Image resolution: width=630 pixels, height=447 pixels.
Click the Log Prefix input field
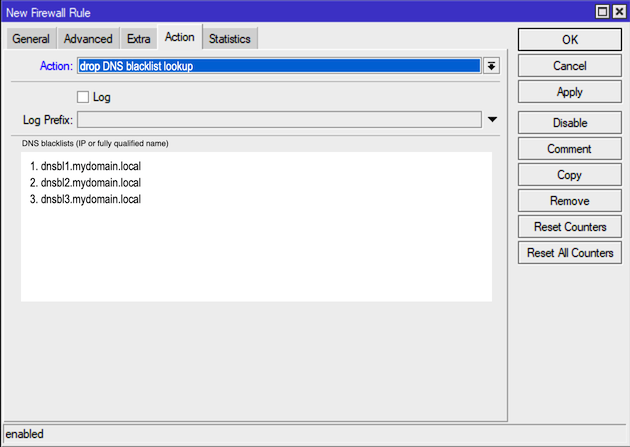279,119
